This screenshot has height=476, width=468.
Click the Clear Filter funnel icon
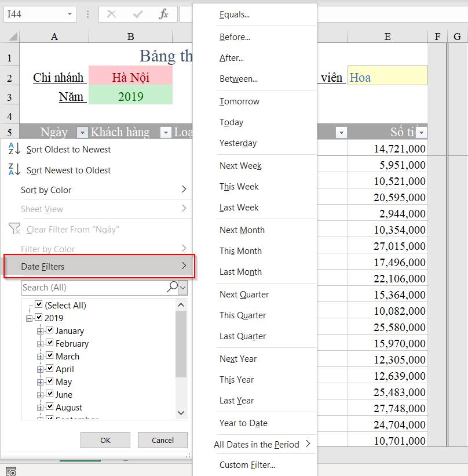[15, 228]
